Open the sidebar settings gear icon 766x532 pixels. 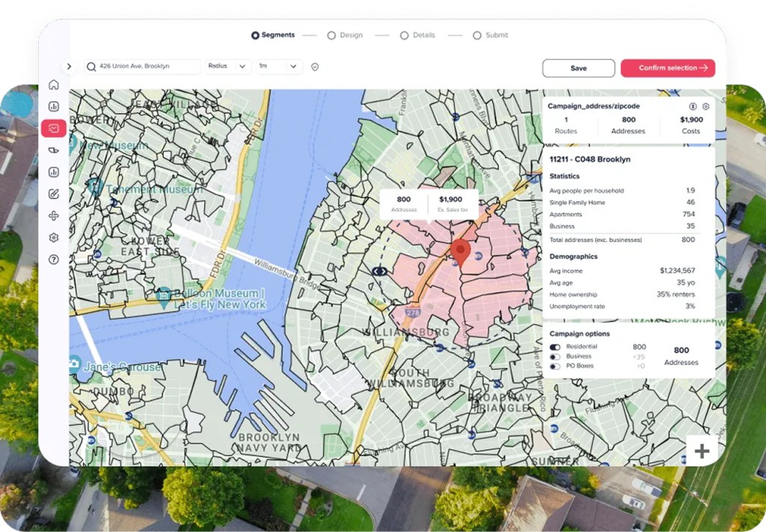click(54, 237)
